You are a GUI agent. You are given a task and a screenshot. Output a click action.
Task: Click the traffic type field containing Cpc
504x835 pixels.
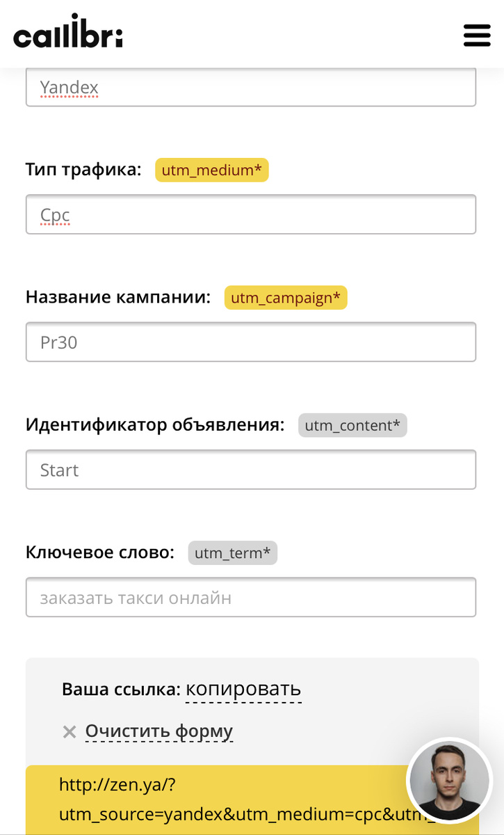tap(250, 214)
